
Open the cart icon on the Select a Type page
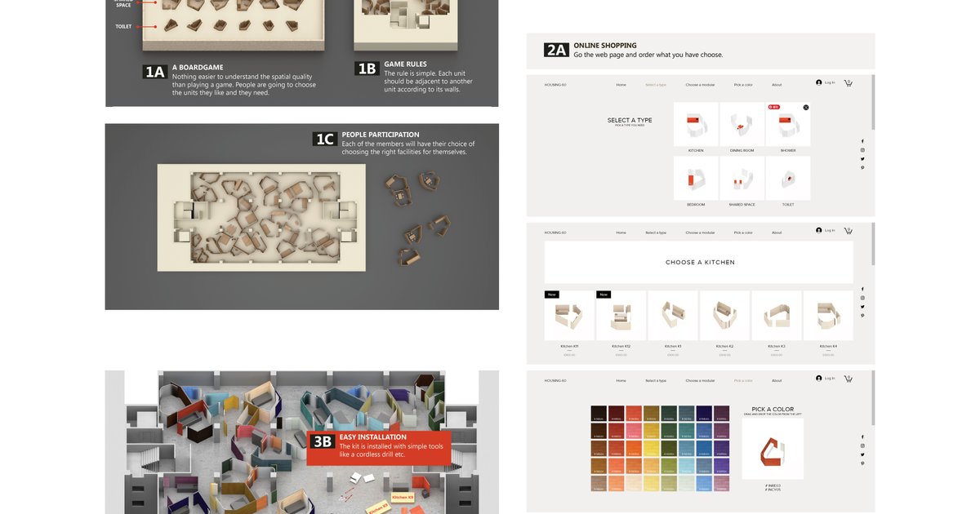pos(849,82)
